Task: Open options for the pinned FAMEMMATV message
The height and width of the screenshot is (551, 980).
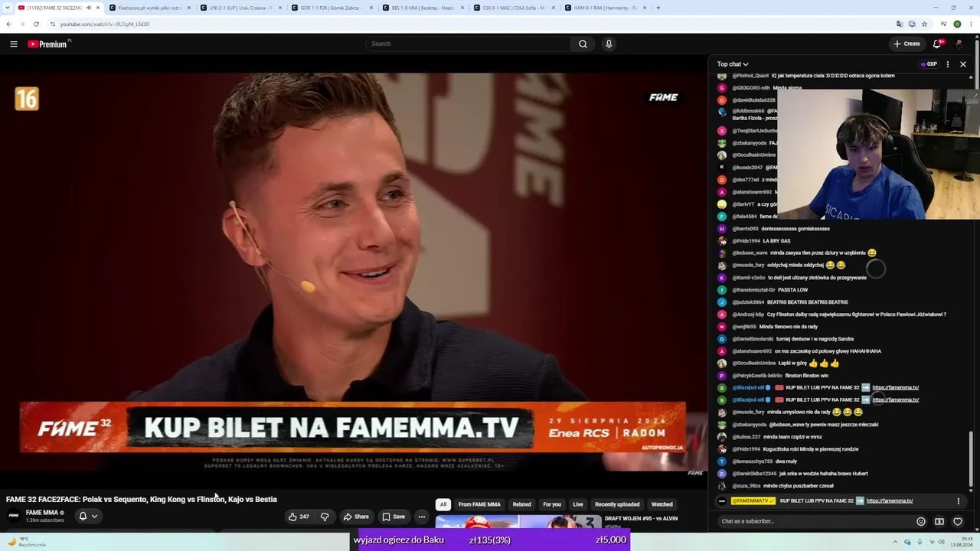Action: pos(958,501)
